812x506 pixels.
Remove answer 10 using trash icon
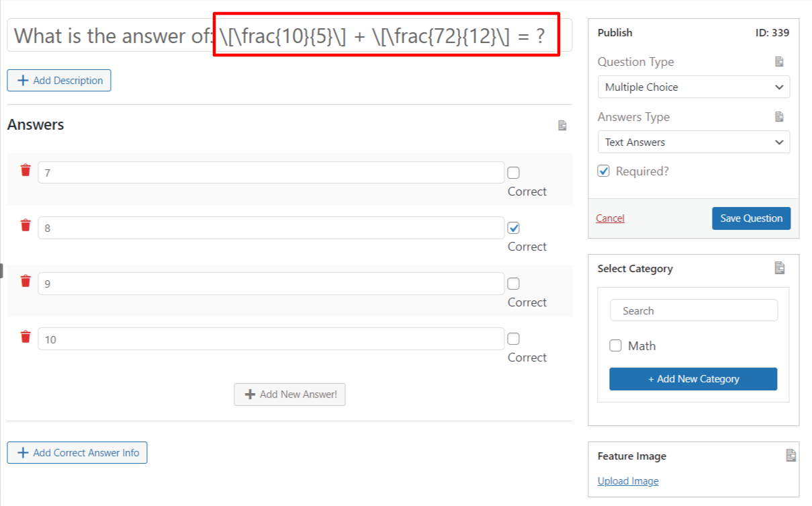pos(26,337)
